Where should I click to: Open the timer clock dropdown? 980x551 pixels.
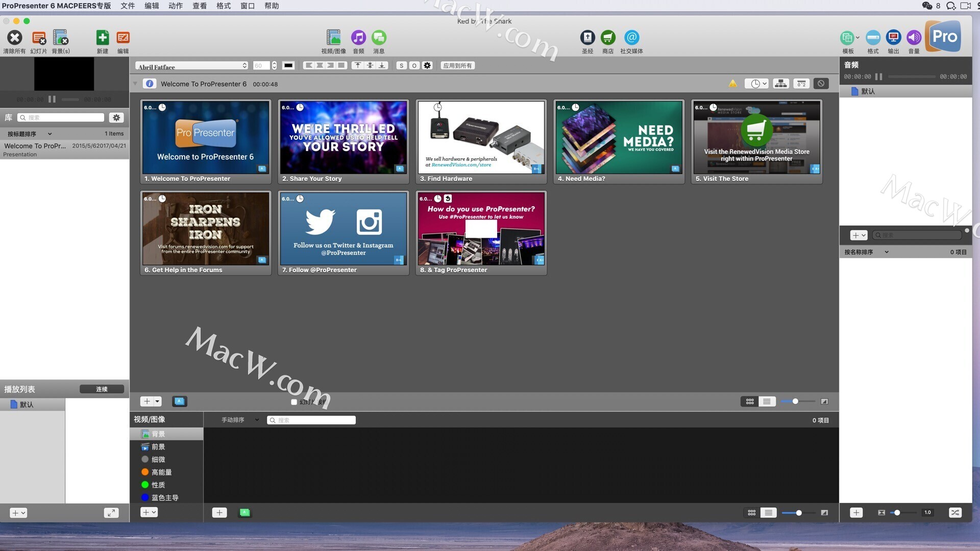tap(756, 84)
